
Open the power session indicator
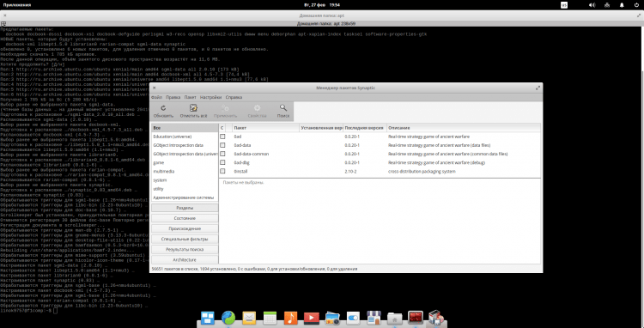636,5
